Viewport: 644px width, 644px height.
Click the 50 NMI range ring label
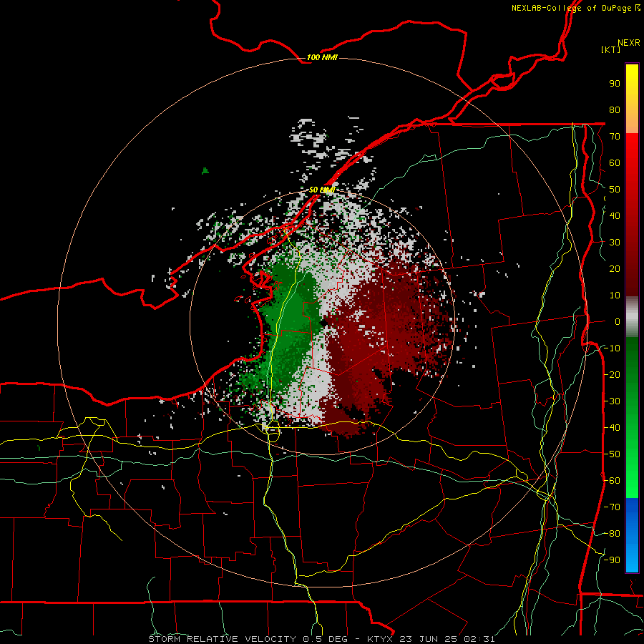click(322, 190)
